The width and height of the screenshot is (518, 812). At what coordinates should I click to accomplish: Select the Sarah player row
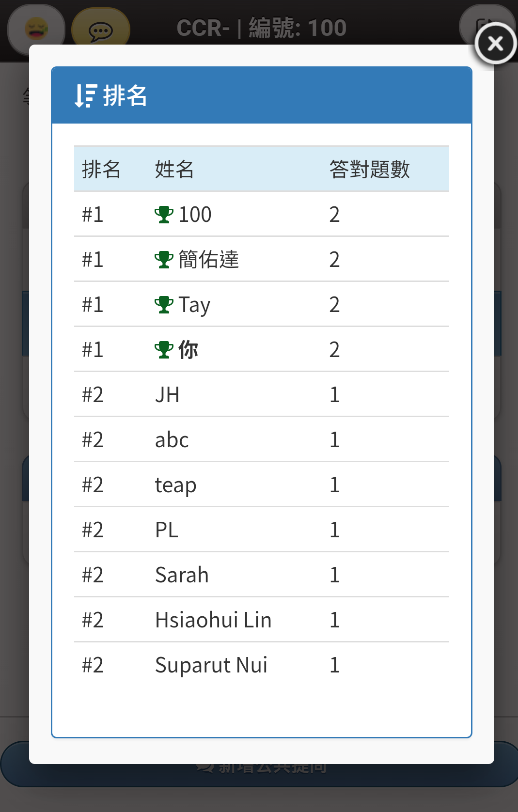coord(262,575)
